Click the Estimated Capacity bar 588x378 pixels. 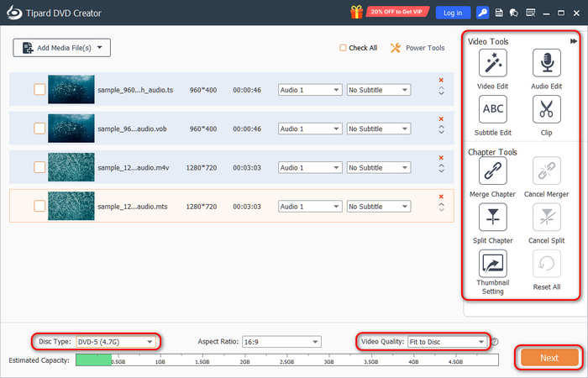click(287, 360)
